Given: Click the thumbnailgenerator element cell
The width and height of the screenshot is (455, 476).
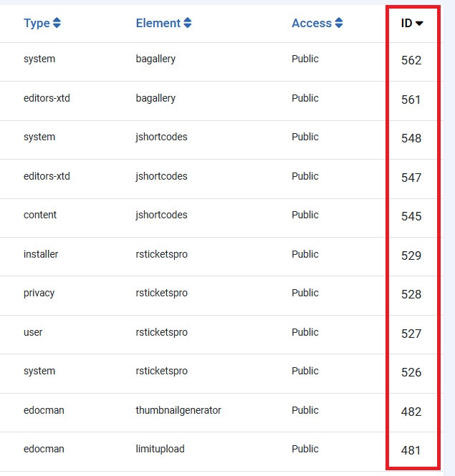Looking at the screenshot, I should (178, 410).
